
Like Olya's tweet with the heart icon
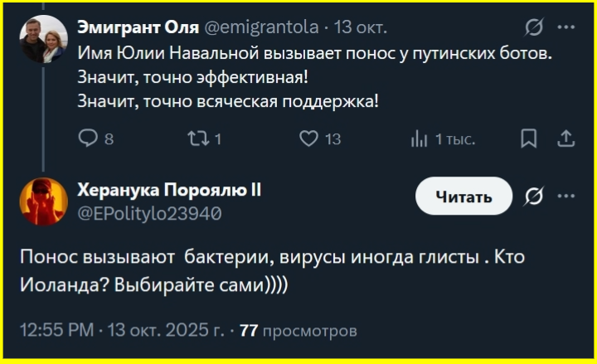pyautogui.click(x=308, y=138)
